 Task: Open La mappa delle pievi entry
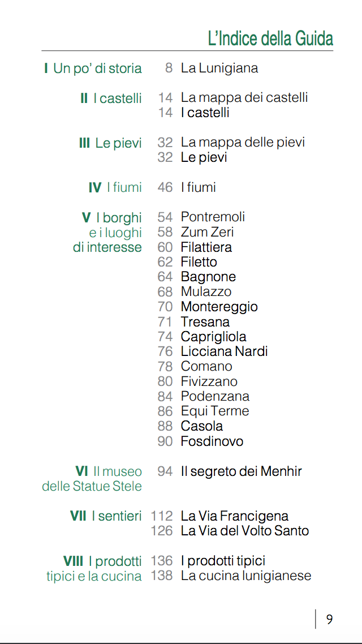(243, 142)
